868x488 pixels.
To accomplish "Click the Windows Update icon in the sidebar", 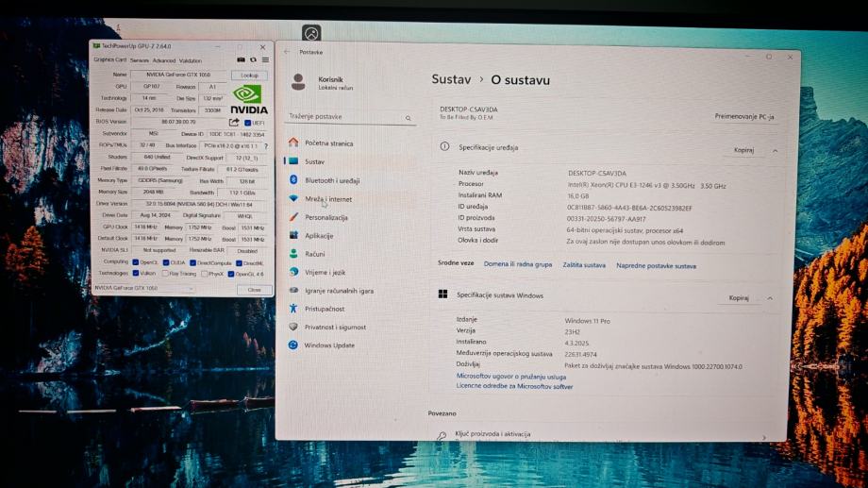I will [x=292, y=345].
